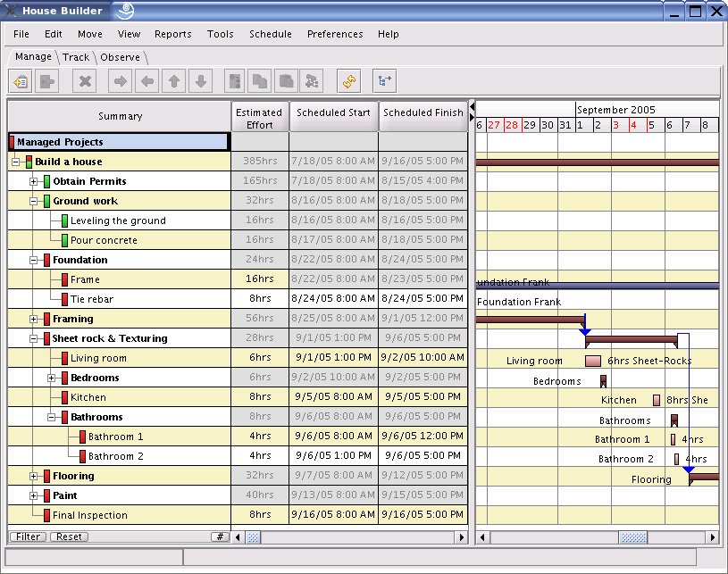Click the Reset button
The image size is (728, 574).
[x=69, y=537]
